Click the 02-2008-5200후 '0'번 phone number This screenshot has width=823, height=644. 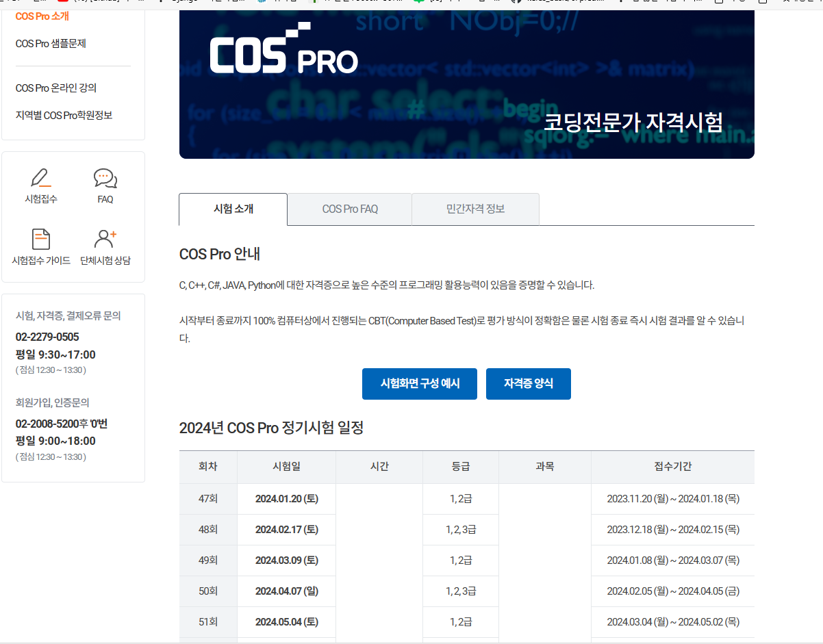click(62, 424)
